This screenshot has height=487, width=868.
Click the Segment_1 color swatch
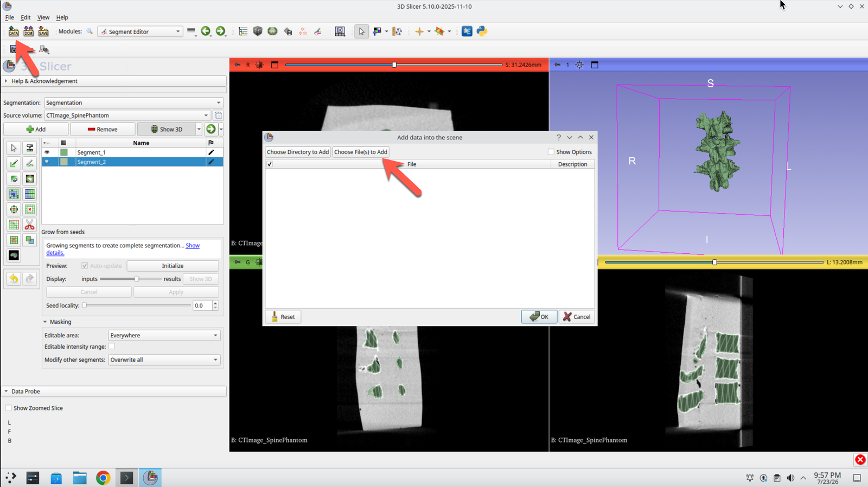tap(64, 152)
